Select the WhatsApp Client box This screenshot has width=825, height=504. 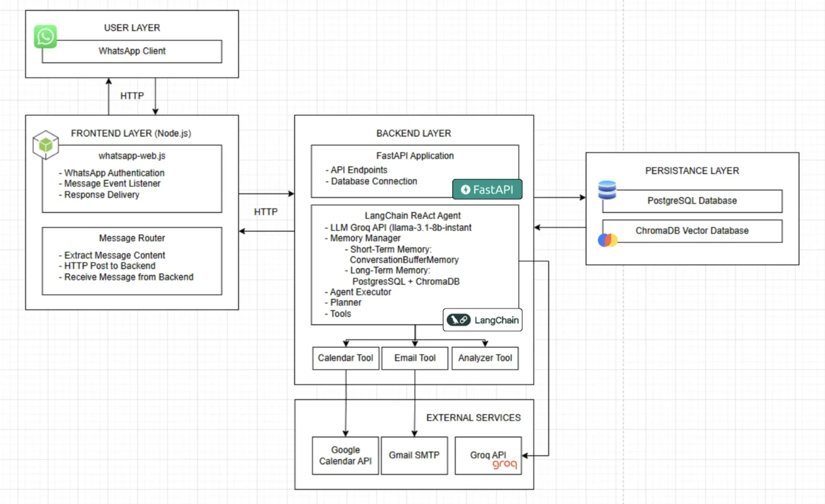pos(132,51)
